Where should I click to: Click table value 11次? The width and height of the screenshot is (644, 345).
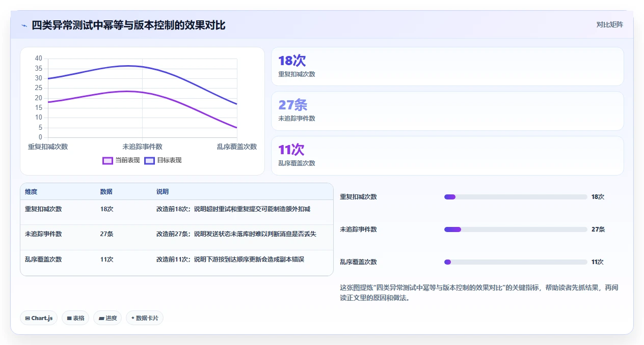click(x=107, y=260)
